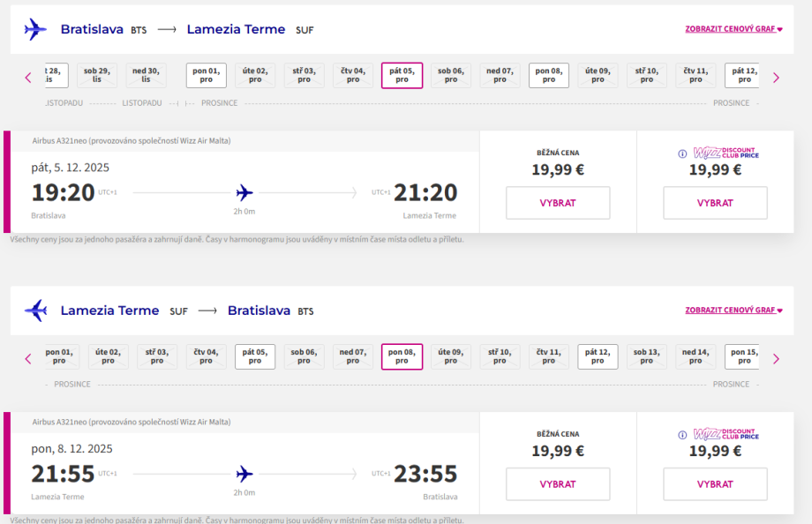
Task: Select return date 'pát 12, pro'
Action: 598,357
